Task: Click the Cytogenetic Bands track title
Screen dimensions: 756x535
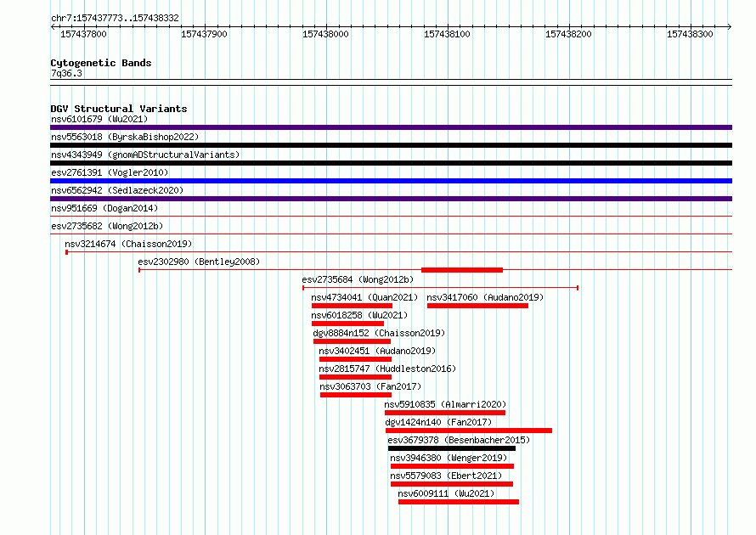Action: click(x=101, y=63)
